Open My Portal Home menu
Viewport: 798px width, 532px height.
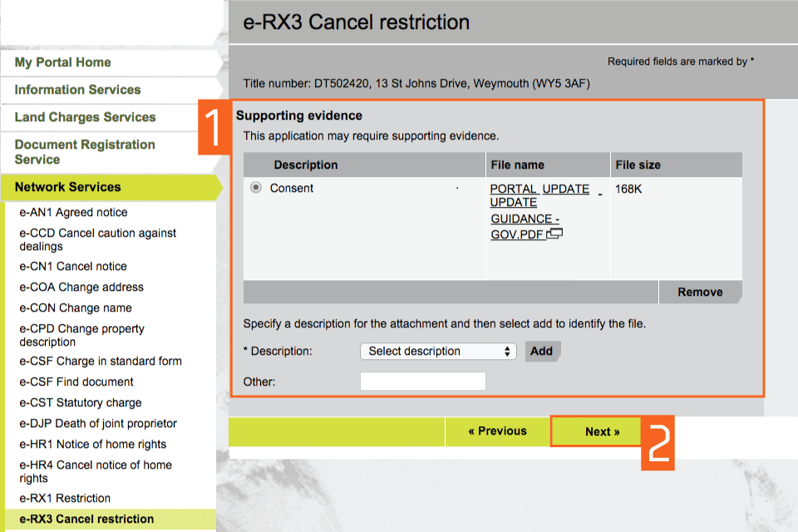pos(63,62)
